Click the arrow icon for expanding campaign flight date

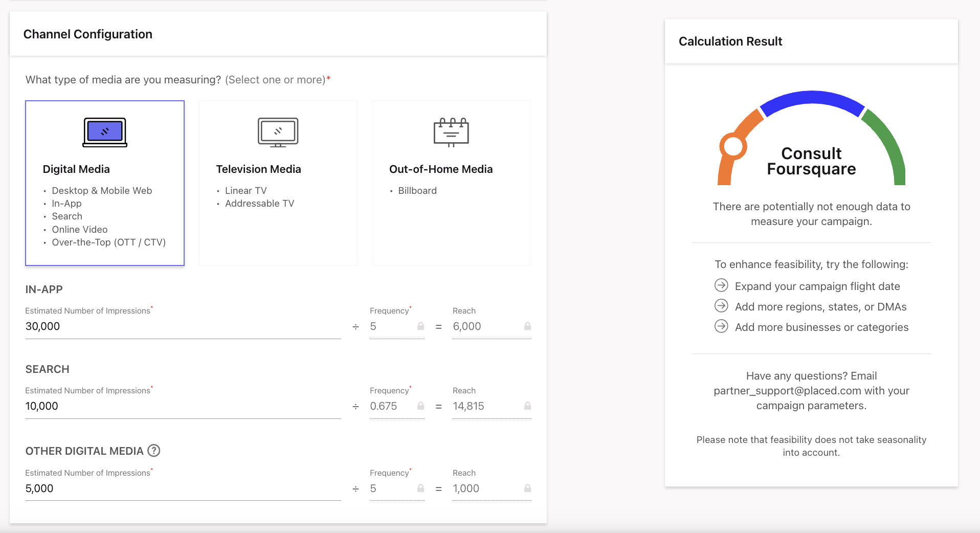pyautogui.click(x=721, y=285)
